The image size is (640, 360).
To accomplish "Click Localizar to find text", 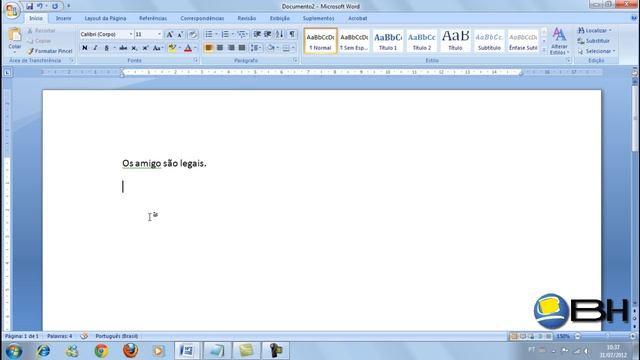I will 595,31.
